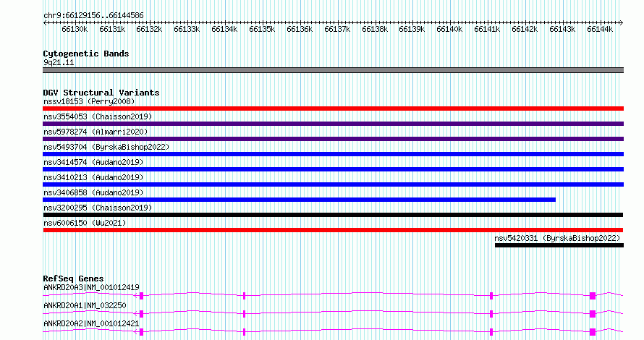Select the blue bar under nsv5493704
Image resolution: width=644 pixels, height=340 pixels.
pyautogui.click(x=333, y=154)
